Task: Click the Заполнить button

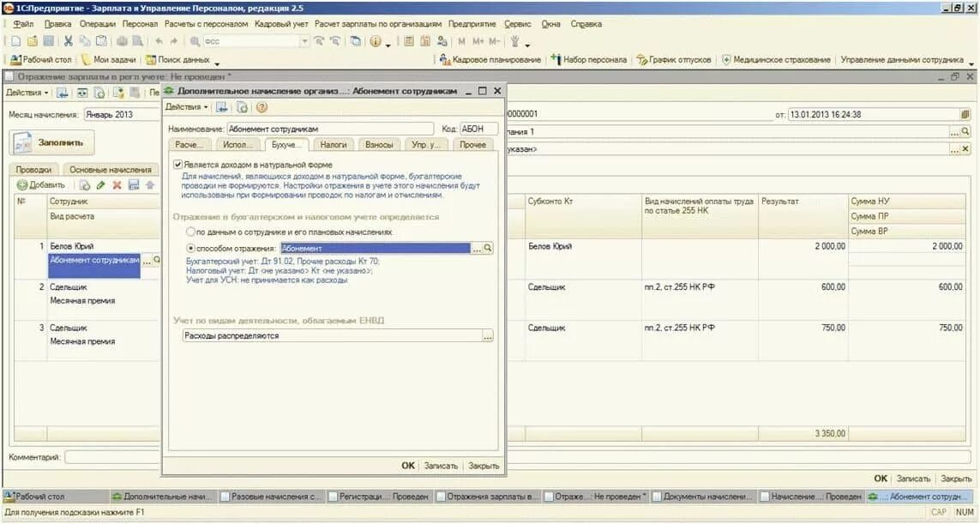Action: (x=52, y=142)
